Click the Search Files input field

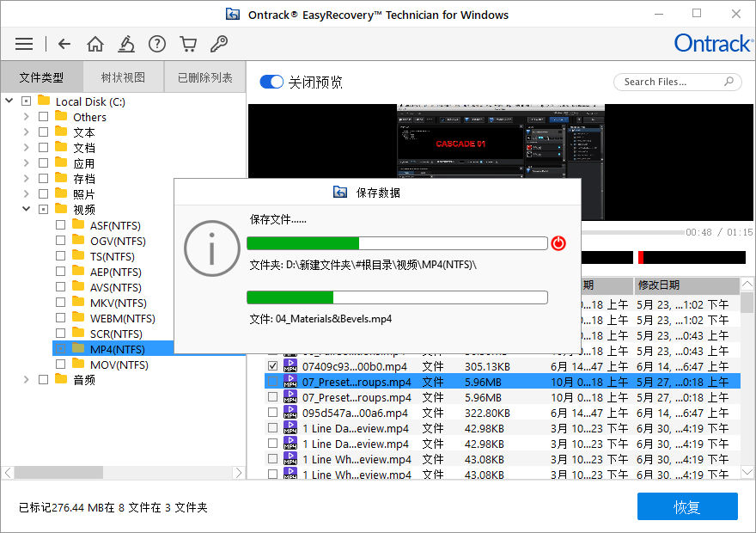click(678, 82)
